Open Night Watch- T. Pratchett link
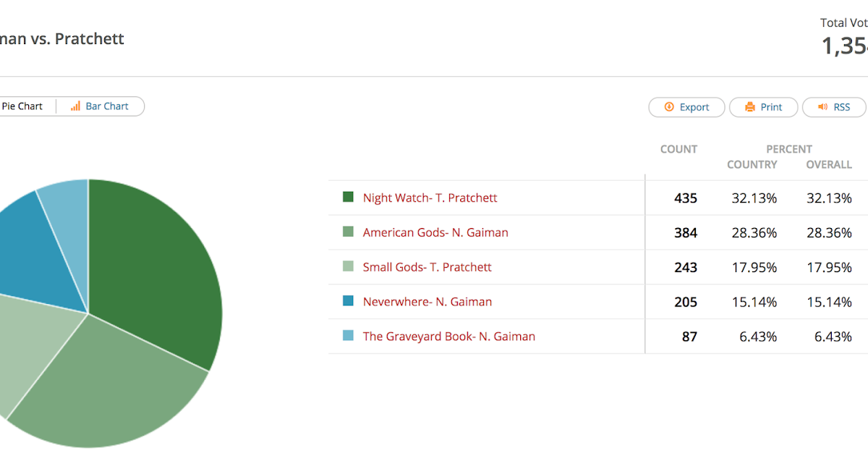 pos(430,198)
